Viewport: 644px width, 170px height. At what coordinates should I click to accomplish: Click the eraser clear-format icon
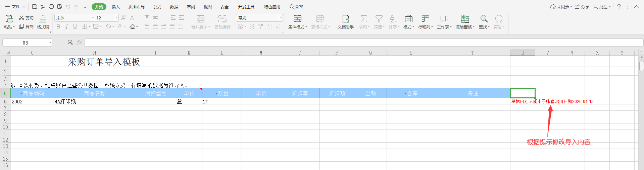[132, 26]
